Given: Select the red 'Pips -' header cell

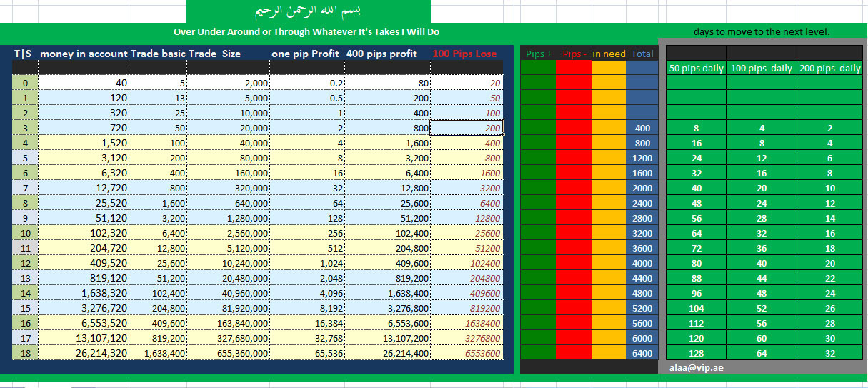Looking at the screenshot, I should coord(574,54).
